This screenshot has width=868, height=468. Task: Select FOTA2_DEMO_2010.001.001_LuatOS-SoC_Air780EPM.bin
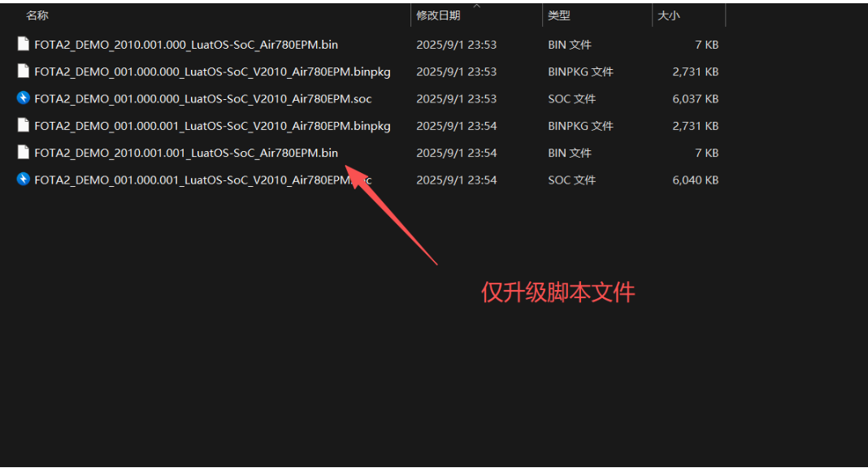pyautogui.click(x=186, y=154)
